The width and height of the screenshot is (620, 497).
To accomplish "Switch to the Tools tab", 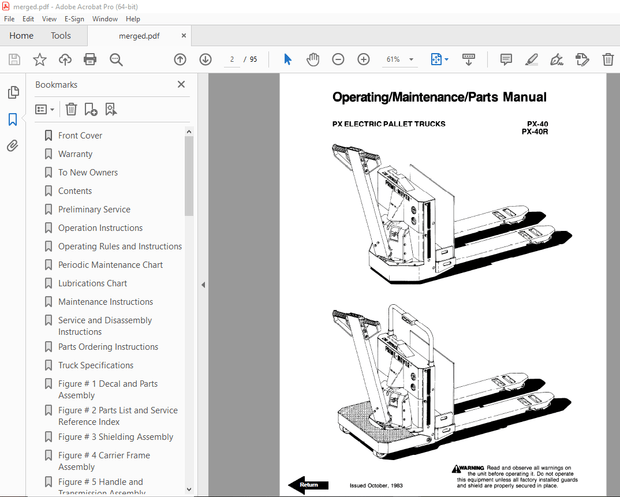I will [x=60, y=36].
